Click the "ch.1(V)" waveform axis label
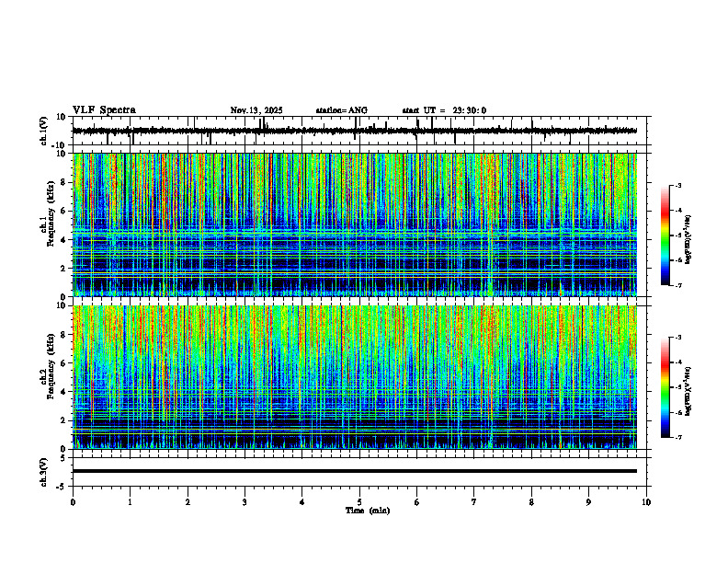 pyautogui.click(x=45, y=131)
